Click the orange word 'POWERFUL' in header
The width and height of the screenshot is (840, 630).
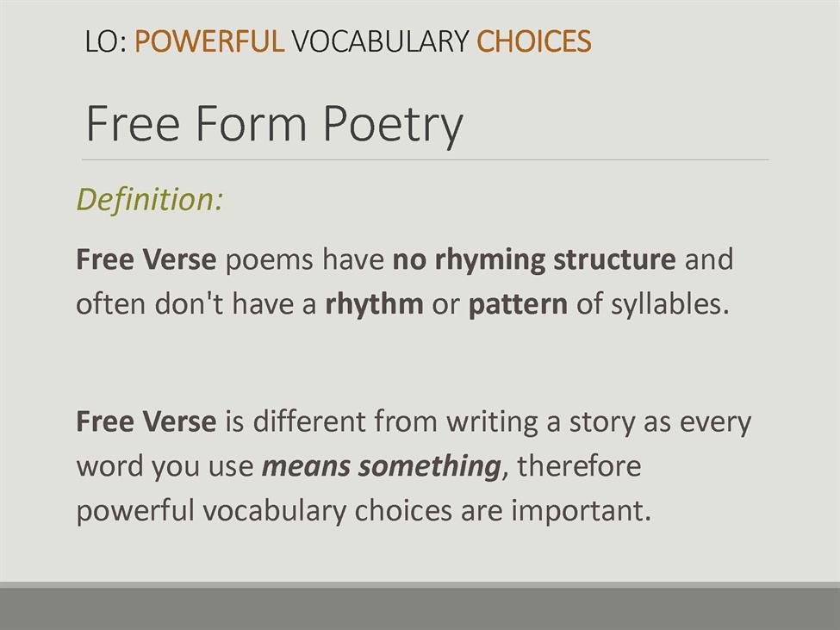pos(209,41)
